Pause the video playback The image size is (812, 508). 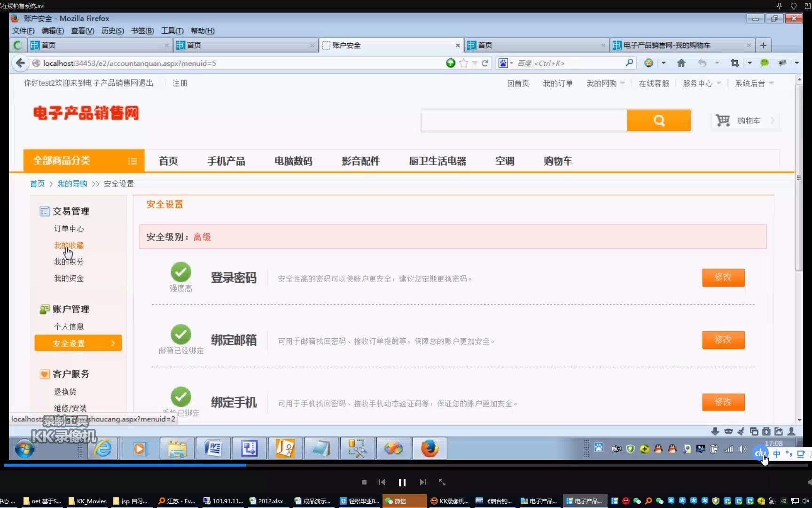tap(402, 482)
